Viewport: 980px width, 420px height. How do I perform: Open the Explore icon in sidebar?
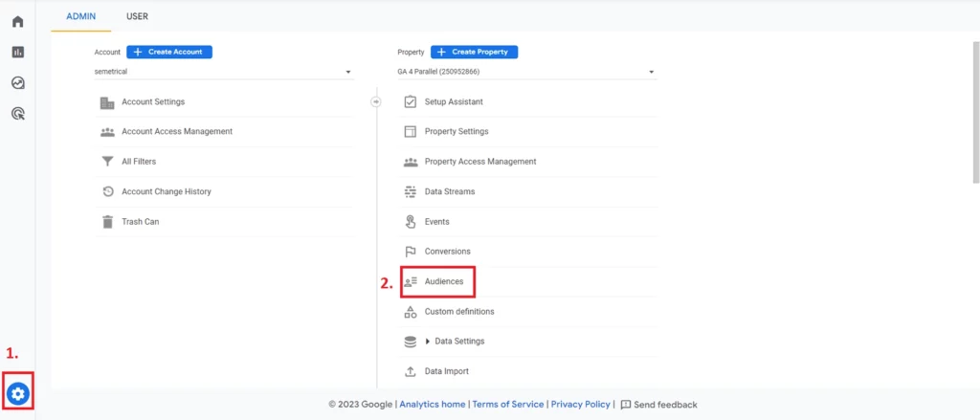point(17,83)
